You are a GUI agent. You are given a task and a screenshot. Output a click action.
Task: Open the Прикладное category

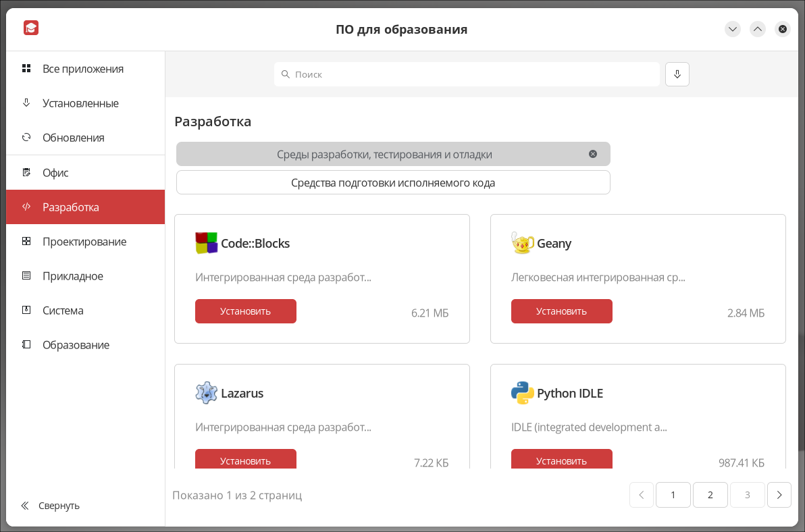(x=85, y=276)
